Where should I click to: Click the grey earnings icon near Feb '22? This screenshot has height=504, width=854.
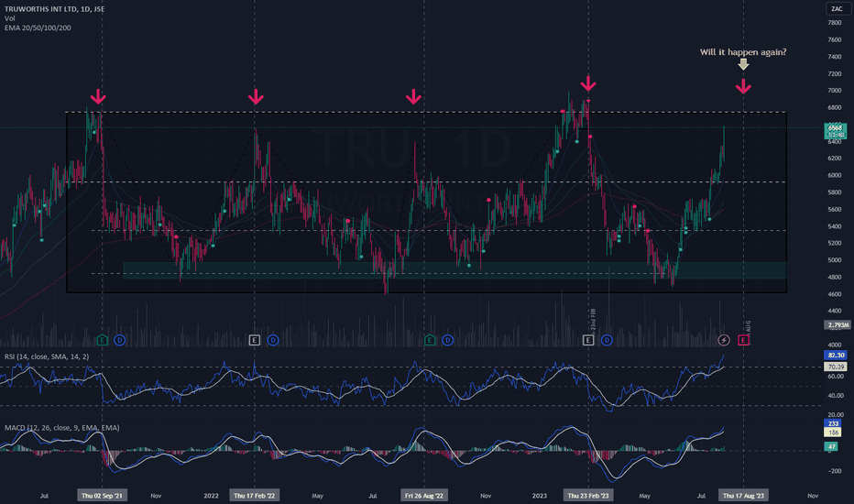[x=255, y=340]
